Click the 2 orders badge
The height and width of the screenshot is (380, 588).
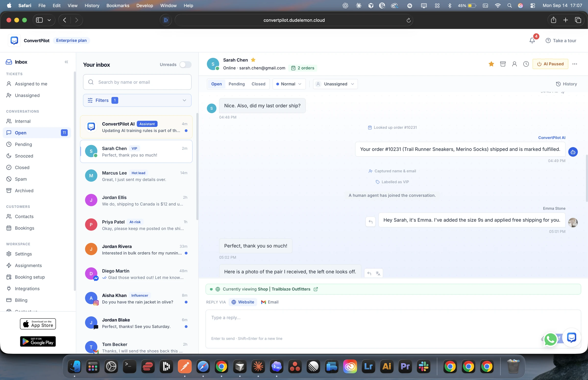303,68
